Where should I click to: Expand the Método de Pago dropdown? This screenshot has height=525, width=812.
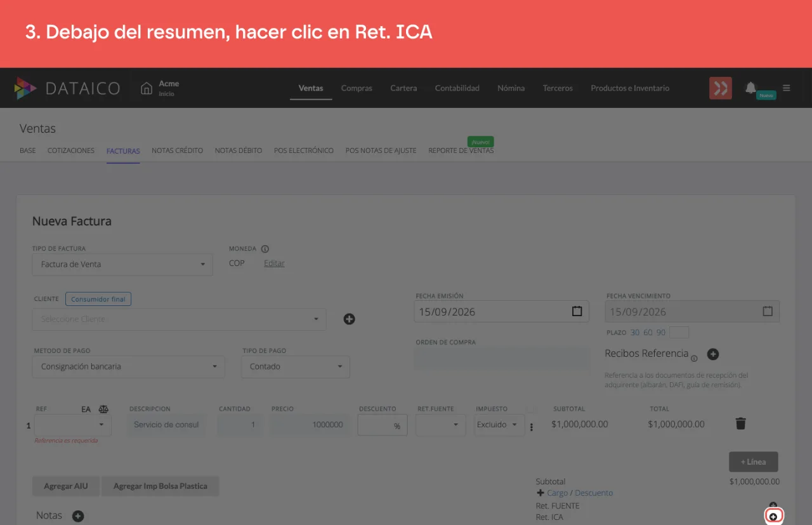pos(128,367)
